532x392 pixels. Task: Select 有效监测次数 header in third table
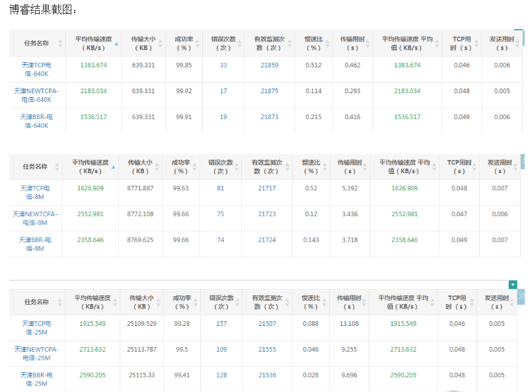pyautogui.click(x=266, y=302)
